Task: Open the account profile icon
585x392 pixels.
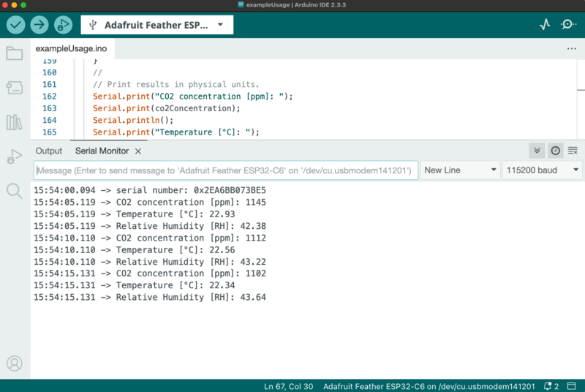Action: [x=15, y=363]
